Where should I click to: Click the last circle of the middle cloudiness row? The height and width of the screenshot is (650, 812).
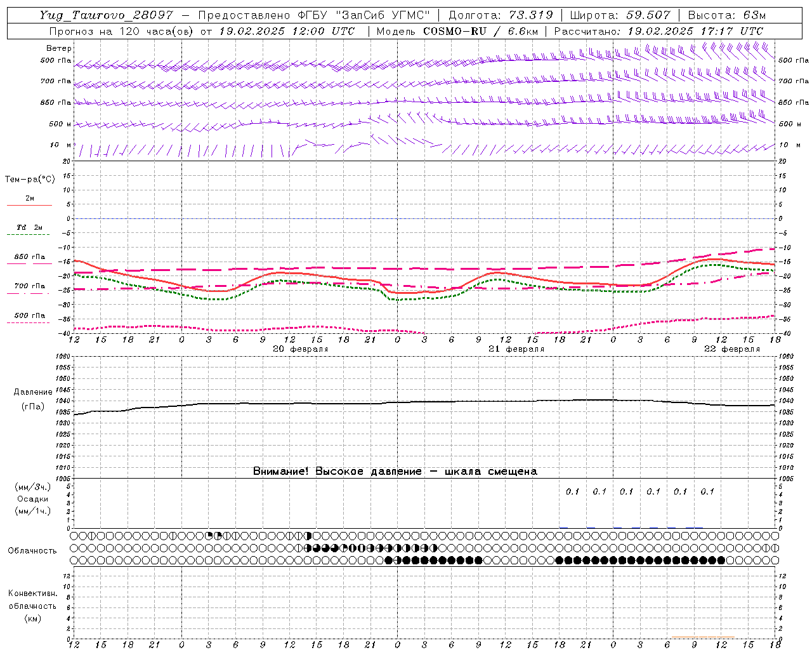click(775, 548)
